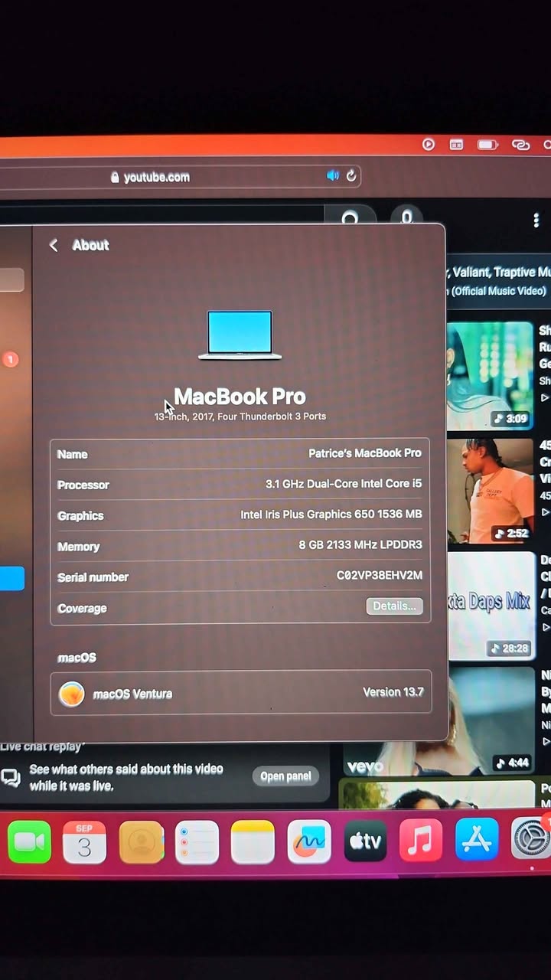Click the chain-link menu bar icon
This screenshot has width=551, height=980.
pyautogui.click(x=521, y=144)
